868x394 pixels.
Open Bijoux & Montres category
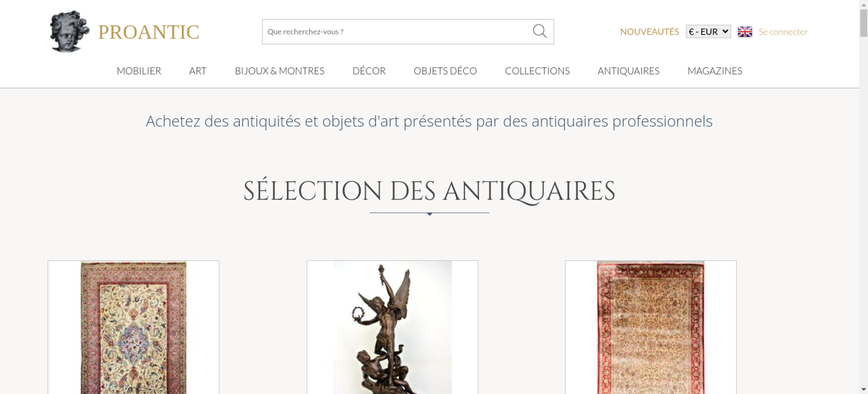[x=279, y=71]
